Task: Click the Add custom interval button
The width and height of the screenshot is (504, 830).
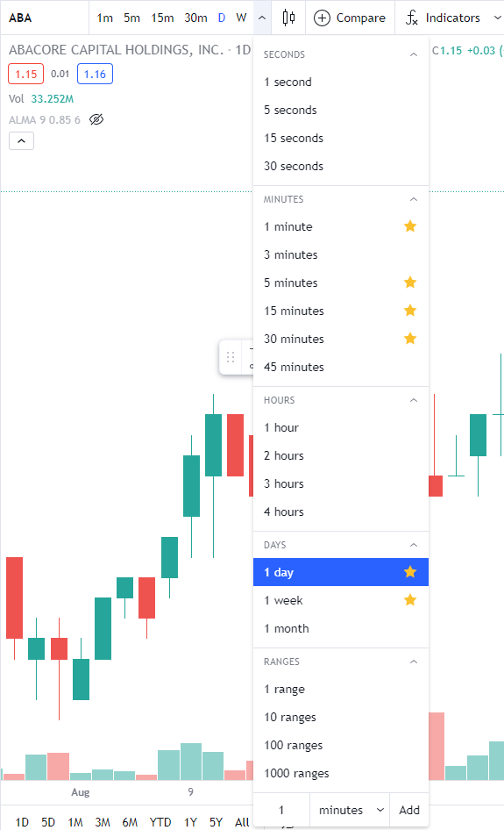Action: point(408,810)
